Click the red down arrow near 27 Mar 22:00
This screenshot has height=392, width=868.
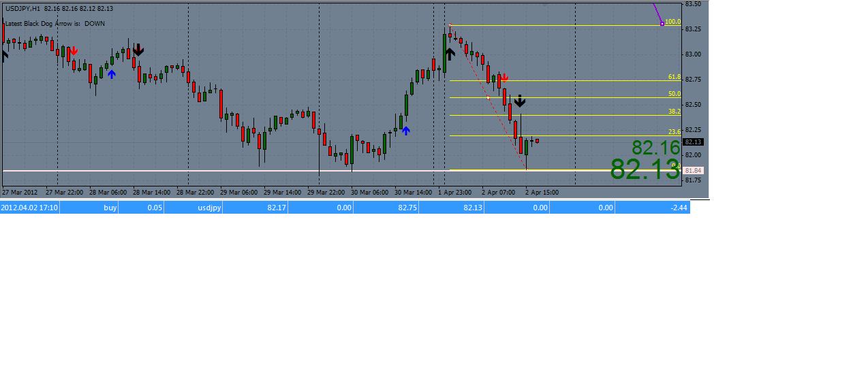click(x=74, y=51)
